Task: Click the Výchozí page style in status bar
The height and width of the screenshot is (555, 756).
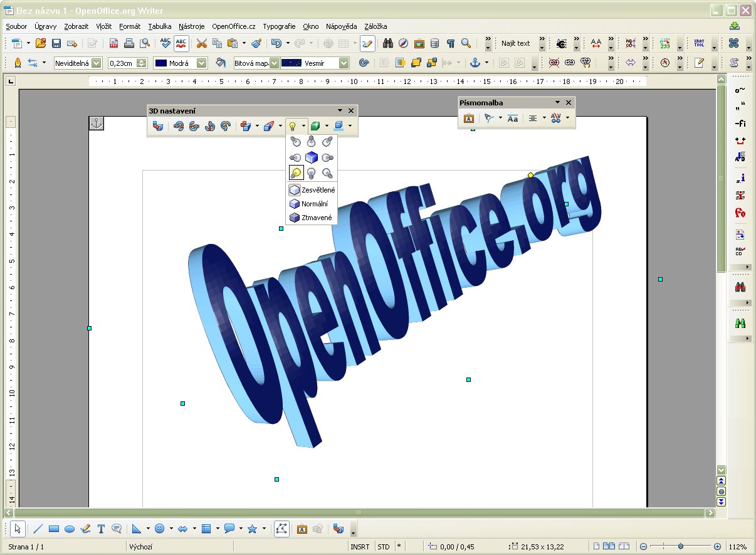Action: (x=141, y=547)
